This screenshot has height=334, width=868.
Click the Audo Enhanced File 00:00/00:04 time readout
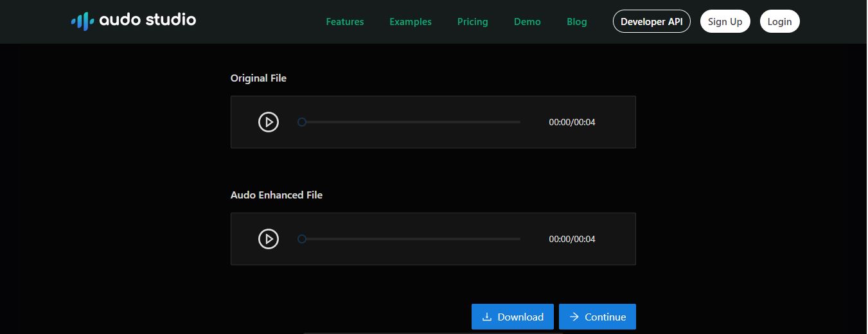[572, 239]
